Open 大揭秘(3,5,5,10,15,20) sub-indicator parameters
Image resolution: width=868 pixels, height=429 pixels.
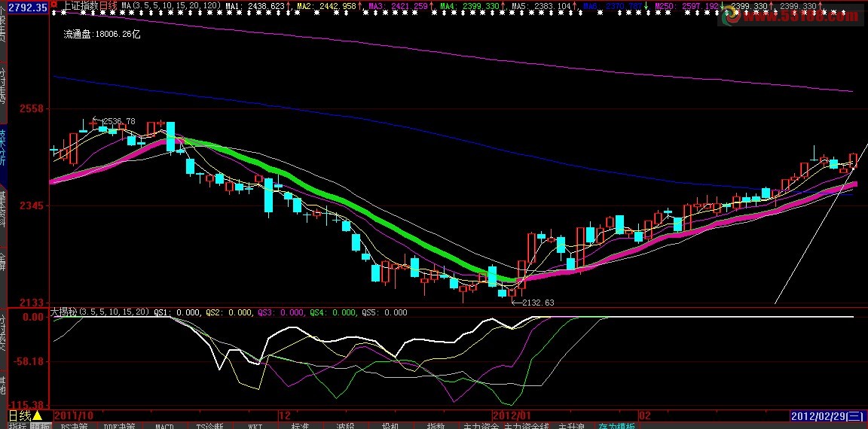[100, 312]
